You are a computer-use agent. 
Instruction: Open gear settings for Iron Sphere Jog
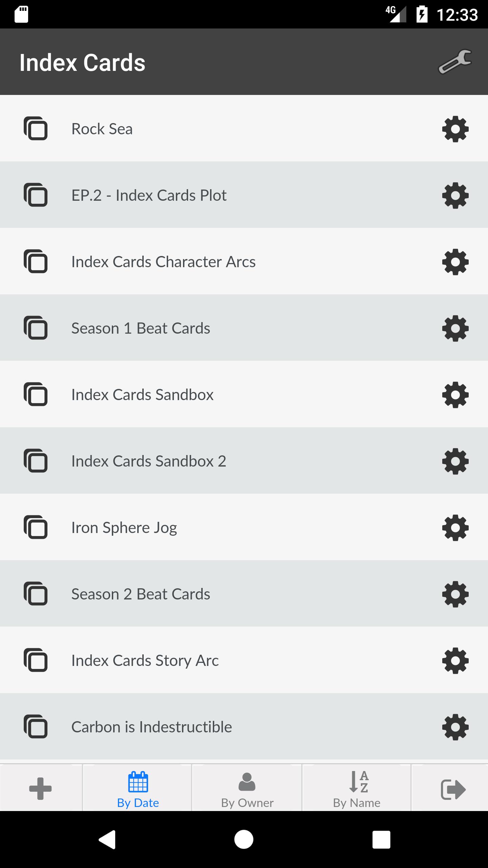click(455, 528)
